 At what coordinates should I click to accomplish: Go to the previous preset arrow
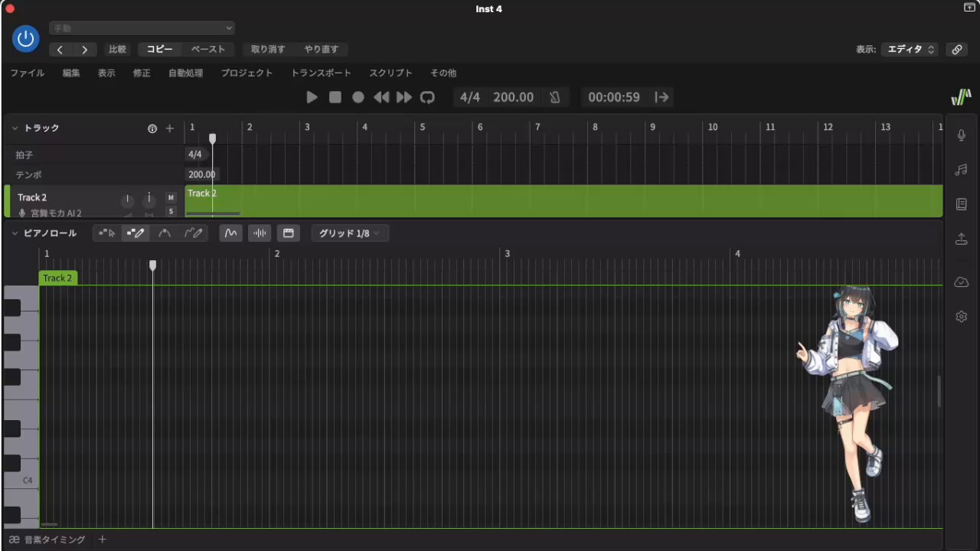[60, 50]
